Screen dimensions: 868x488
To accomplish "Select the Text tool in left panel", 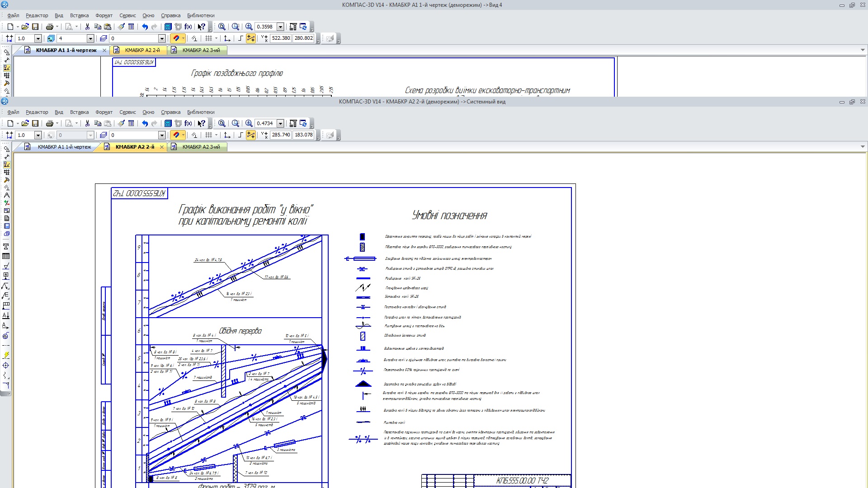I will (6, 247).
